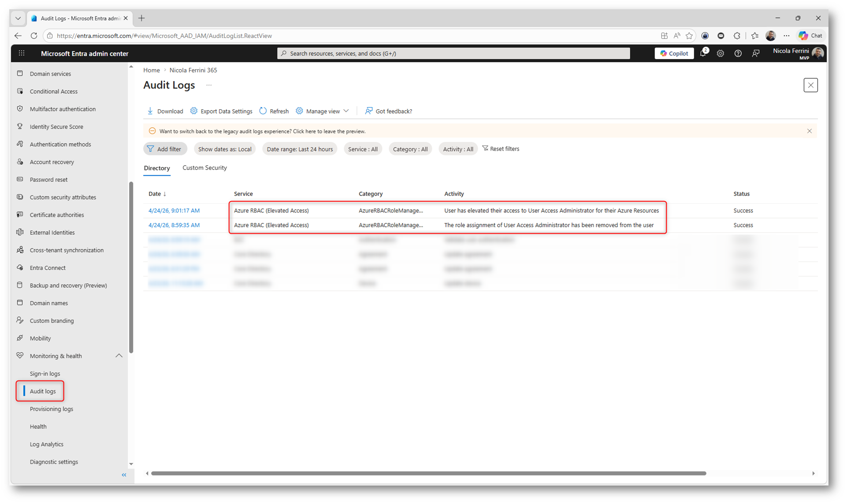Viewport: 847px width, 504px height.
Task: Click the horizontal scrollbar at bottom
Action: (428, 473)
